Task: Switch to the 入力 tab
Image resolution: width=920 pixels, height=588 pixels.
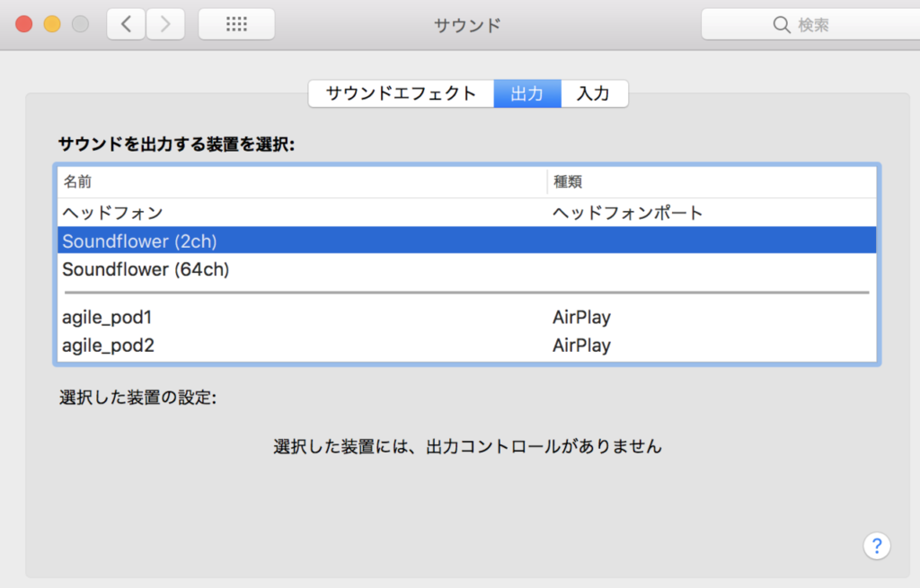Action: click(x=595, y=93)
